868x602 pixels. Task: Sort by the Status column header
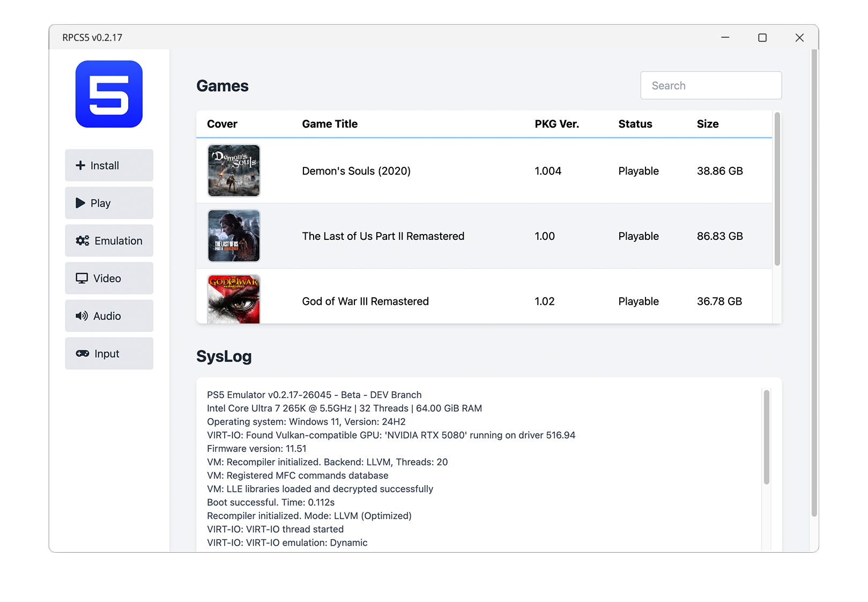tap(635, 124)
